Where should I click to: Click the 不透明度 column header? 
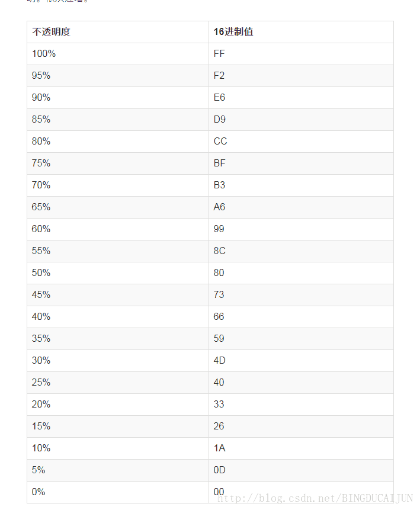coord(118,32)
